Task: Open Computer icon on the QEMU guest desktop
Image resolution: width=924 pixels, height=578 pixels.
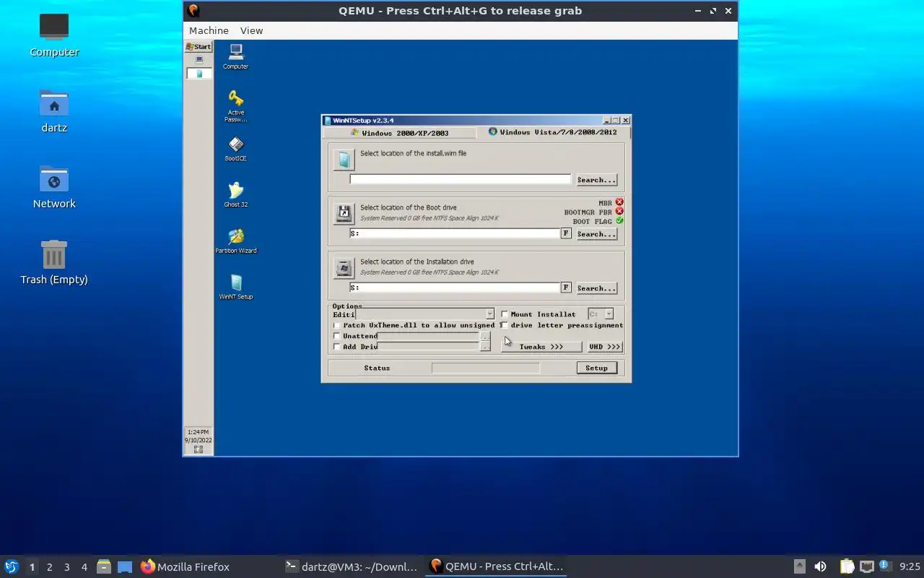Action: [x=235, y=52]
